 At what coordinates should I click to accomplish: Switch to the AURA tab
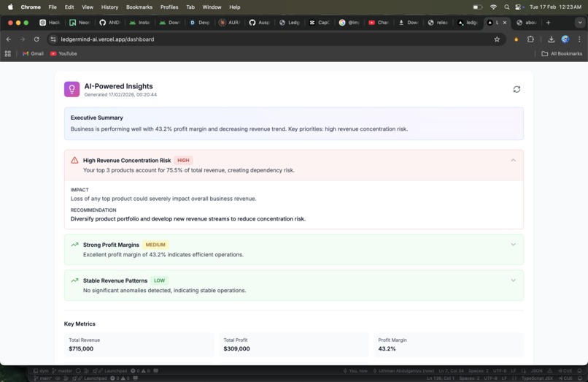point(230,23)
